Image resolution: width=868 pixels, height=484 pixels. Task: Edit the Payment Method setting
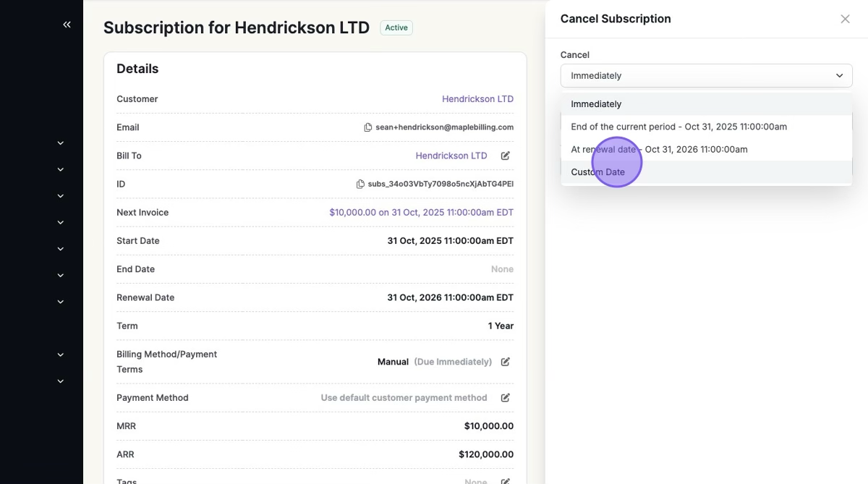(x=506, y=398)
